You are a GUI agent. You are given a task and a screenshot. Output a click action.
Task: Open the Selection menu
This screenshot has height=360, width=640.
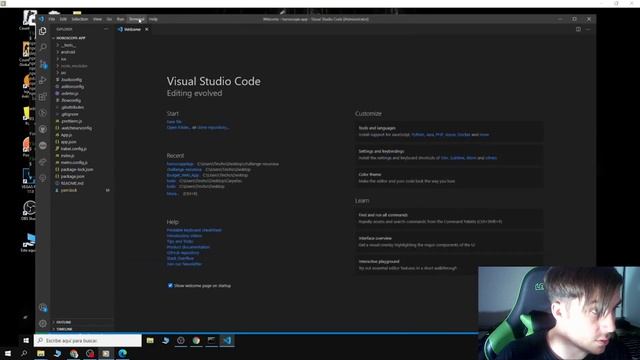80,19
